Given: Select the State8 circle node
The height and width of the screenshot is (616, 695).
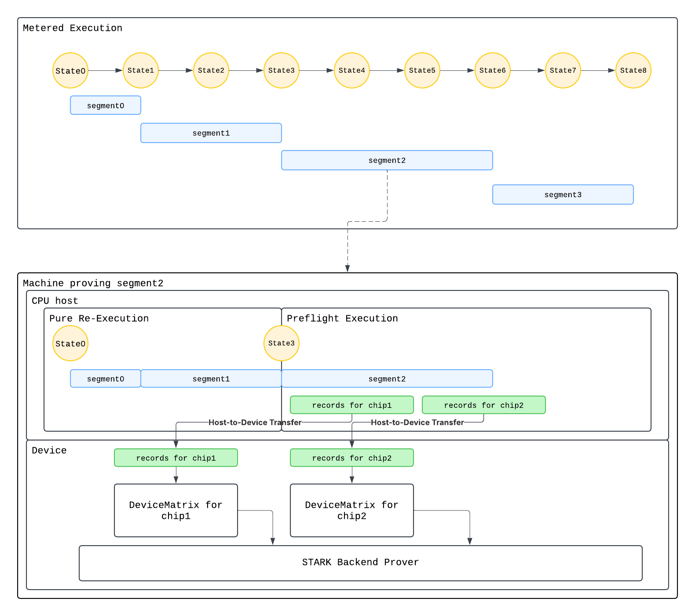Looking at the screenshot, I should [x=633, y=70].
